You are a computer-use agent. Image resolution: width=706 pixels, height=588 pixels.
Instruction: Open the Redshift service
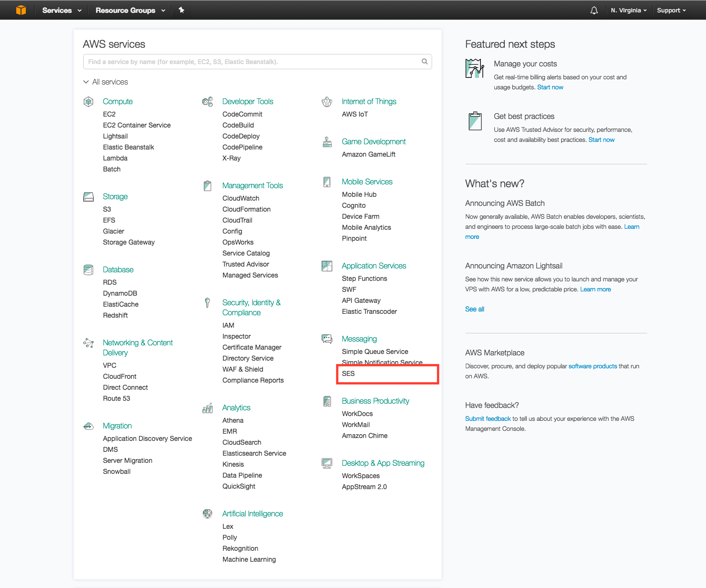point(115,315)
